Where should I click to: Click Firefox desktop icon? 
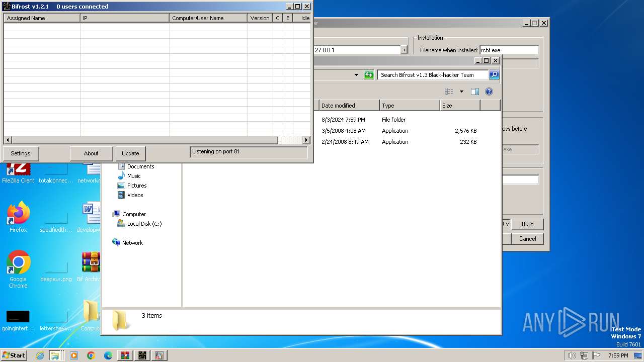[18, 217]
